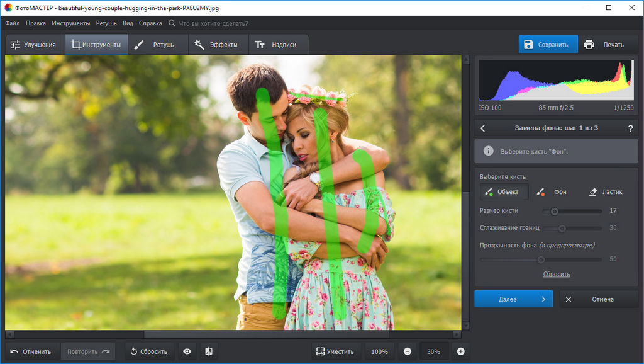
Task: Click the info icon in hint box
Action: (x=488, y=151)
